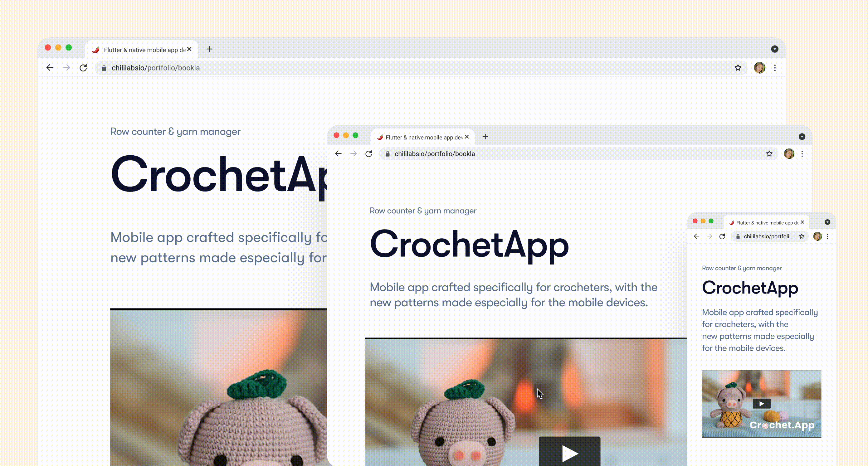Open three-dot menu in largest browser window
The image size is (868, 466).
coord(775,68)
